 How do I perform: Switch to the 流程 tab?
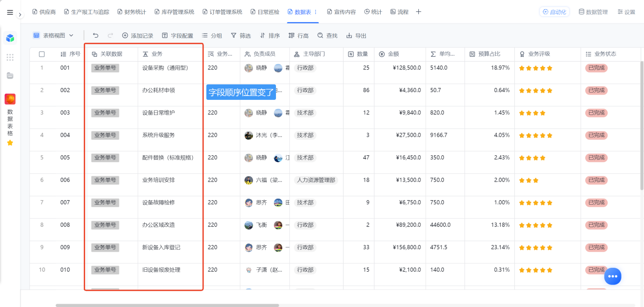(x=399, y=12)
